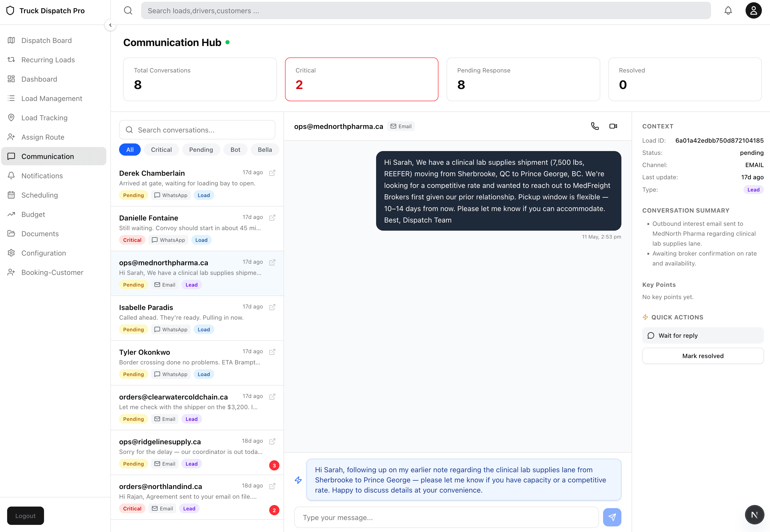Click the Email channel badge in chat header
The image size is (770, 532).
tap(401, 126)
